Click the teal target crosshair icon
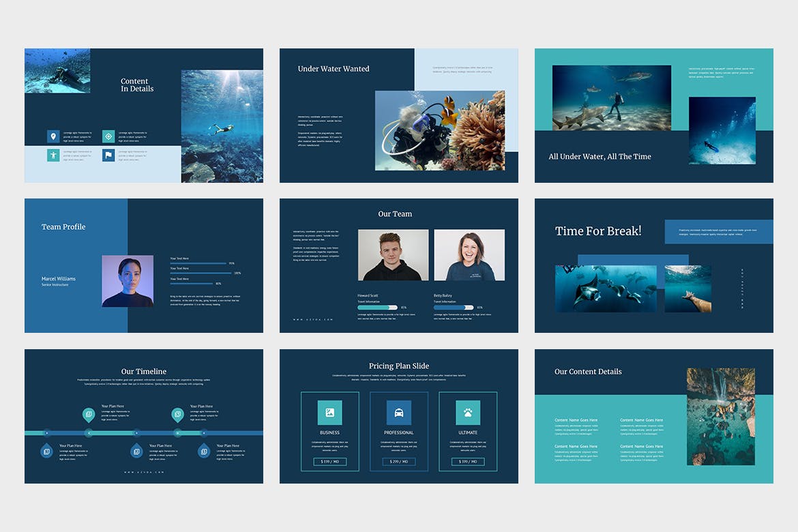The height and width of the screenshot is (532, 798). tap(108, 136)
